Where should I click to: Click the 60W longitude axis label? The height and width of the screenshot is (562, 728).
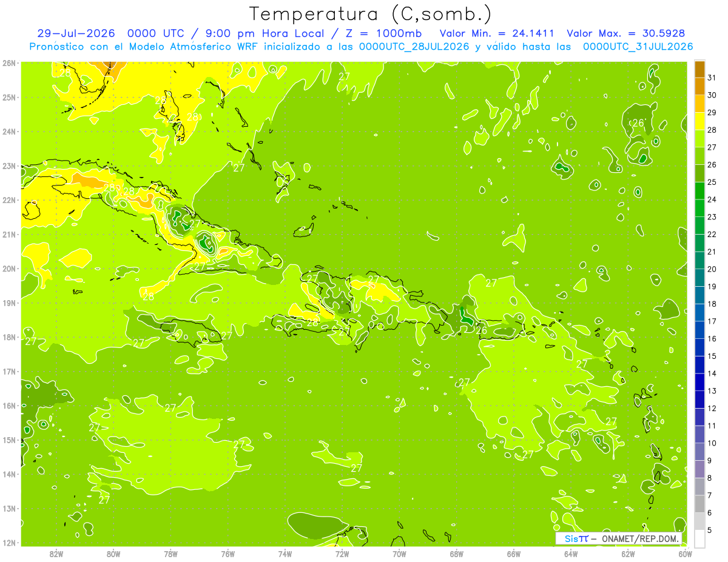coord(686,554)
